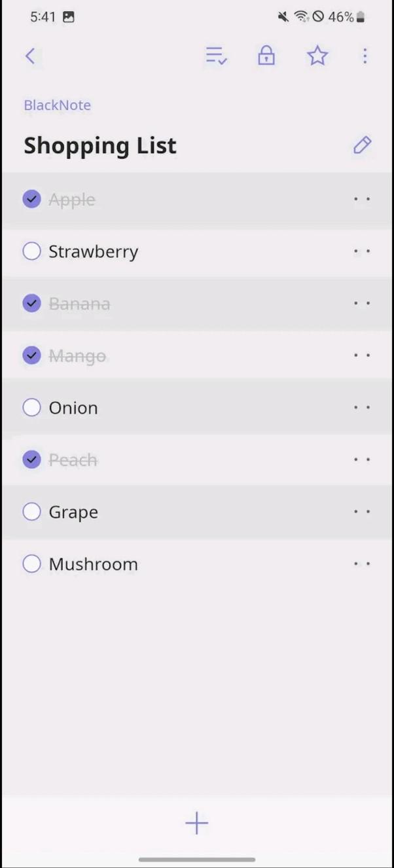The width and height of the screenshot is (394, 868).
Task: Tap the navigation gesture bar
Action: (x=196, y=859)
